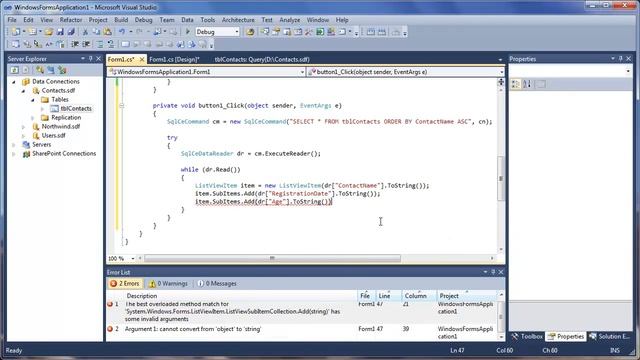This screenshot has height=360, width=640.
Task: Click the Solution Explorer toolbar icon
Action: [265, 32]
